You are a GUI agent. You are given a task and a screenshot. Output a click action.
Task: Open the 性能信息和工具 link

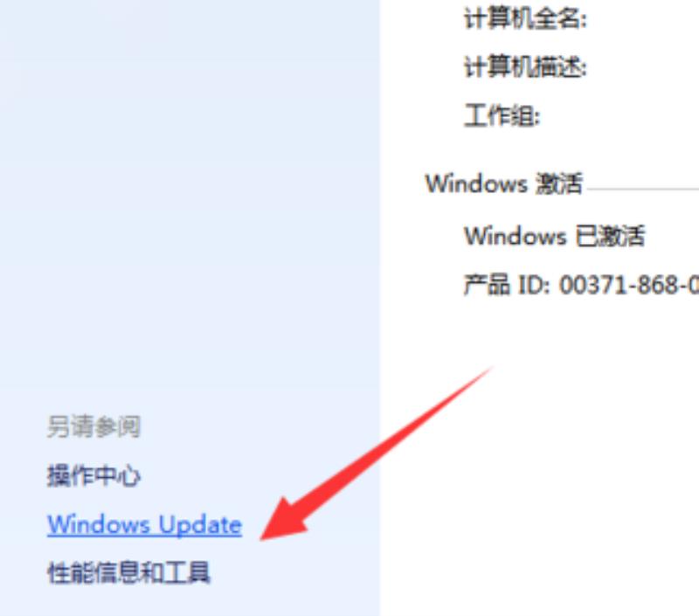(x=128, y=572)
